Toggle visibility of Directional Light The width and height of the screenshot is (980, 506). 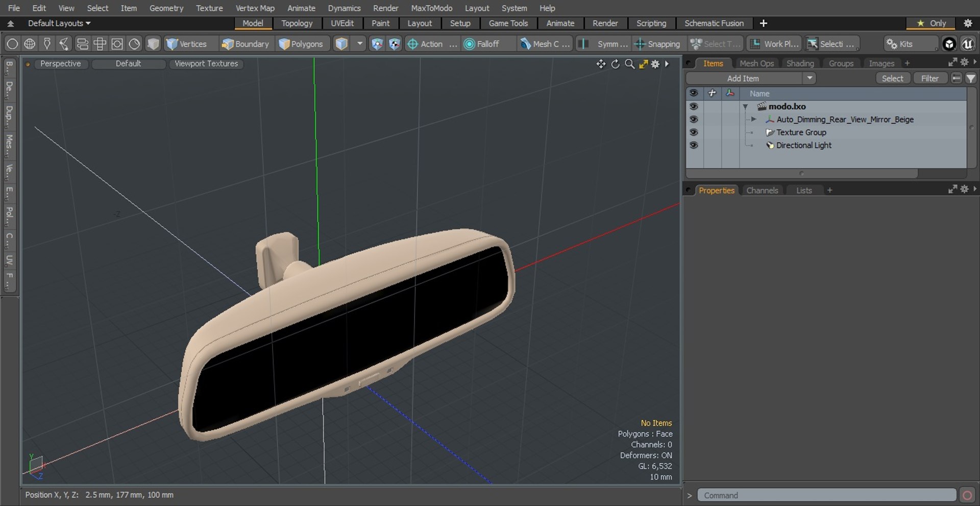coord(693,145)
